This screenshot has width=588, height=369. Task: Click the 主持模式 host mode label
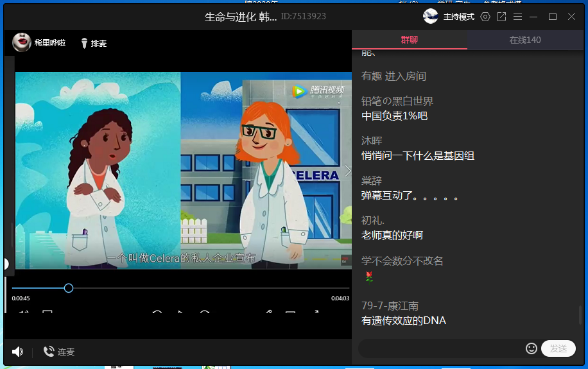click(x=458, y=17)
